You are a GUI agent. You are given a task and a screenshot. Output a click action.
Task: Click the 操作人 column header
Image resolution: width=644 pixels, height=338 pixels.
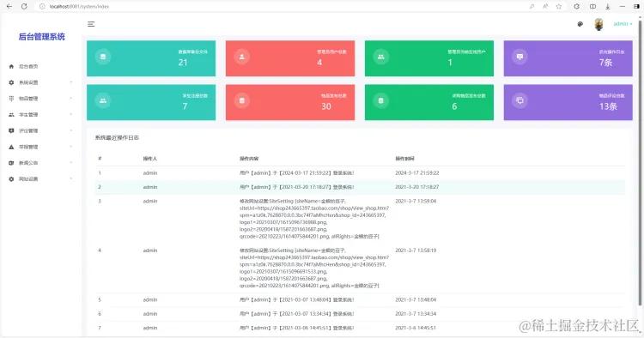tap(150, 159)
